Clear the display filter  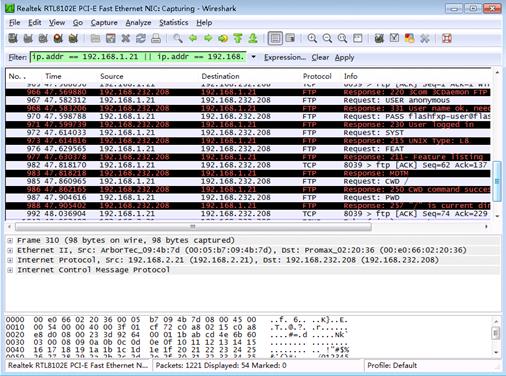pyautogui.click(x=320, y=57)
